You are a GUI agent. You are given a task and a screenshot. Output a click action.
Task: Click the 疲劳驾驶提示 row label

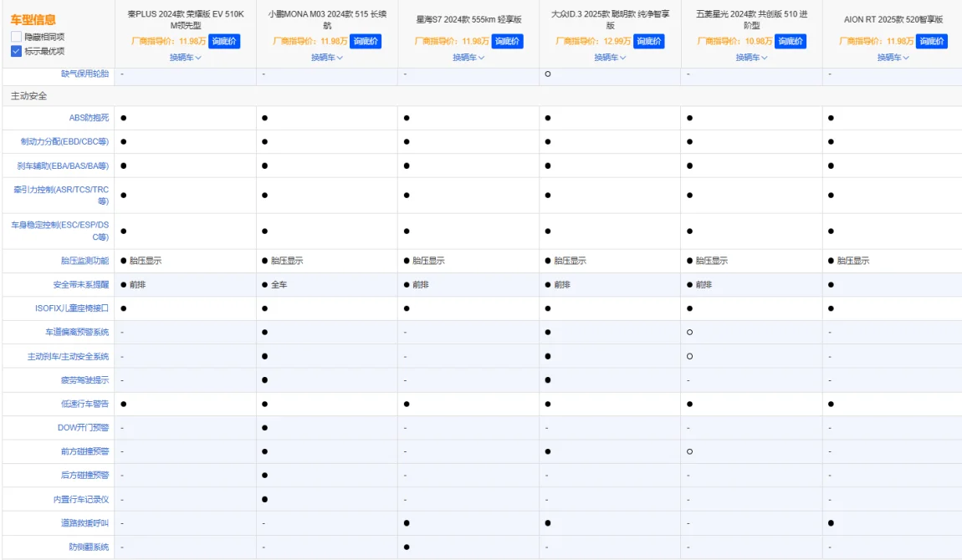[x=84, y=380]
